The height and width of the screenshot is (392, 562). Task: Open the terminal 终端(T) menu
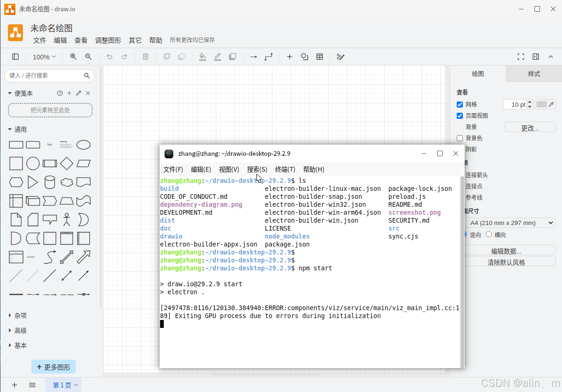pyautogui.click(x=285, y=169)
